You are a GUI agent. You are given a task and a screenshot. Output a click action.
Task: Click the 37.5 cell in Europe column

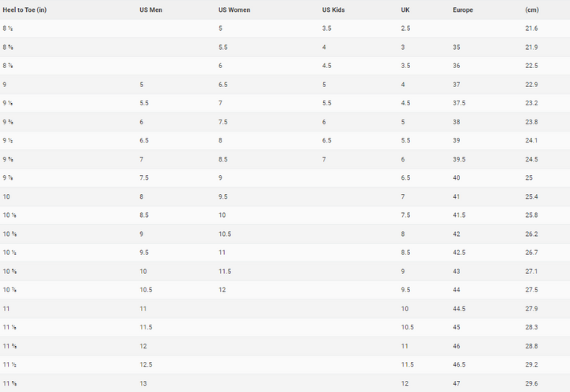tap(461, 103)
